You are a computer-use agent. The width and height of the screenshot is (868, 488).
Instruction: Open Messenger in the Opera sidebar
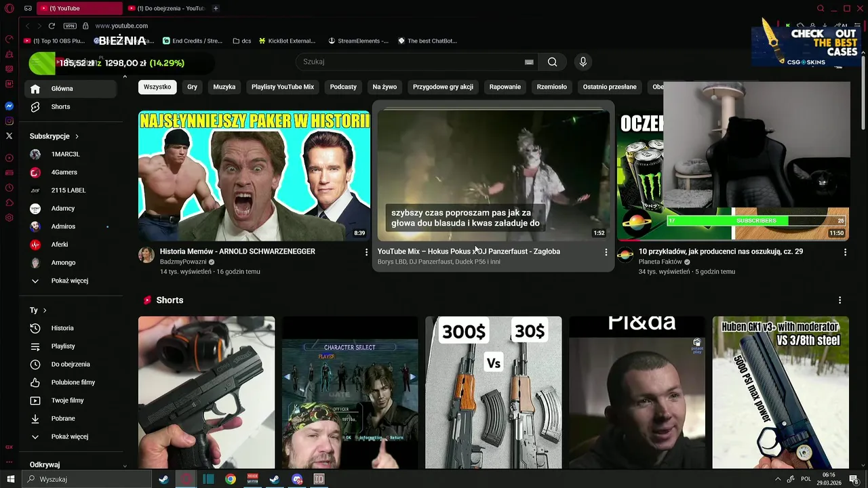click(x=9, y=106)
